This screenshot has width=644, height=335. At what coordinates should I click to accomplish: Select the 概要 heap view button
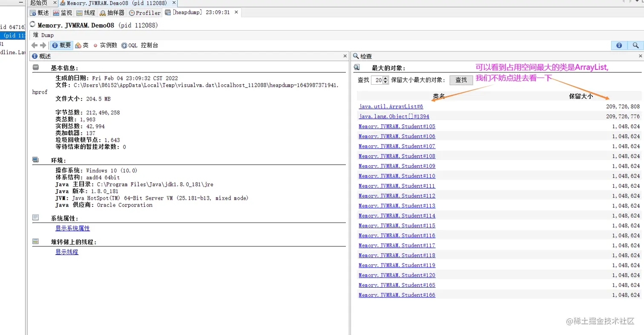click(61, 45)
